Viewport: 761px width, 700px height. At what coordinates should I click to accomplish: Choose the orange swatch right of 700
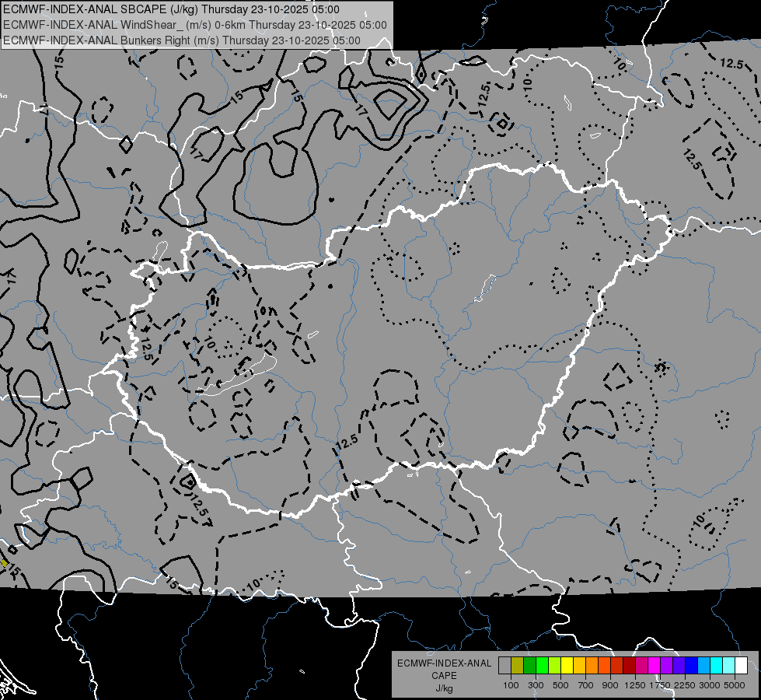pyautogui.click(x=592, y=665)
